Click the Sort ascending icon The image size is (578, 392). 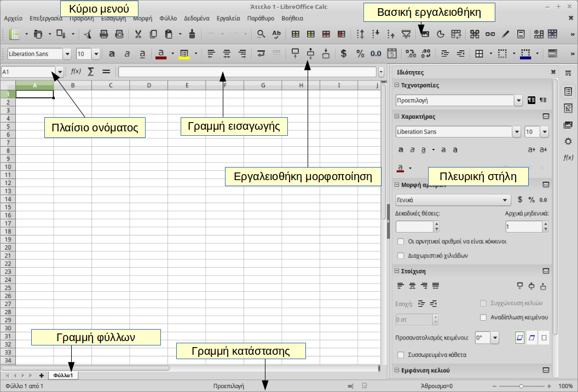(x=375, y=34)
